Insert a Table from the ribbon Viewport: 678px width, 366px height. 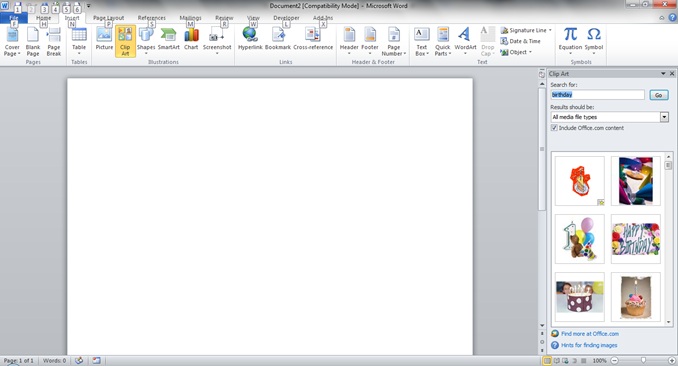(79, 41)
